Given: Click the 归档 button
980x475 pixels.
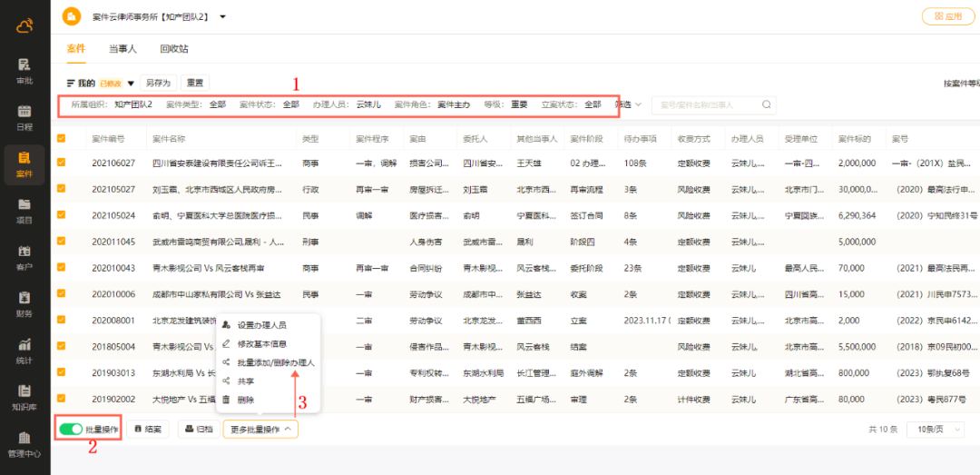Looking at the screenshot, I should pyautogui.click(x=198, y=429).
